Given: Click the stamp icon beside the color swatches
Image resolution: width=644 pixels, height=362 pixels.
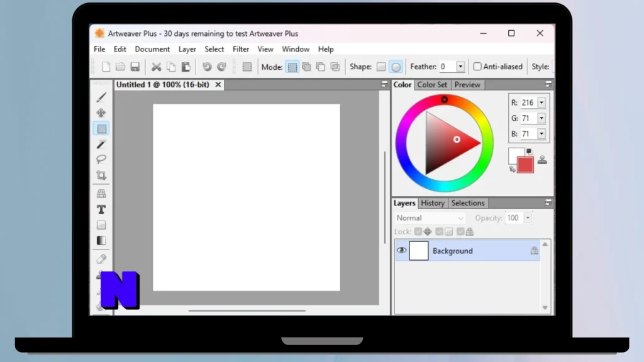Looking at the screenshot, I should [542, 160].
